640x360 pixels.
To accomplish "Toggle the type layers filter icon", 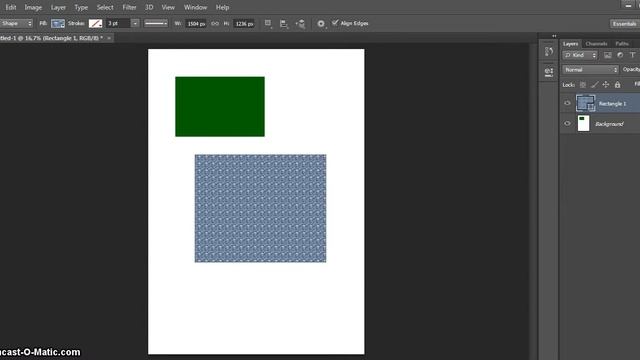I will [632, 55].
